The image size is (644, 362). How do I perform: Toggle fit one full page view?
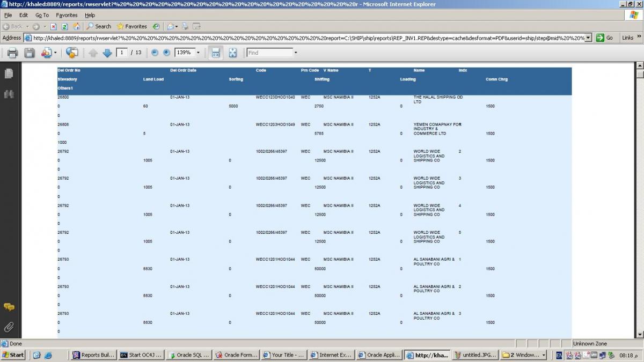point(232,53)
